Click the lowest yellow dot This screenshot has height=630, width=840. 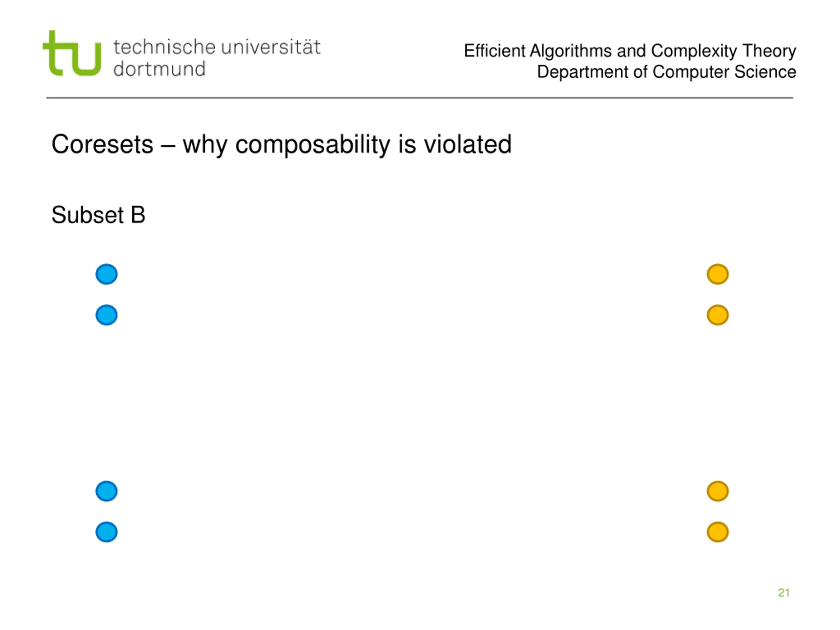(718, 532)
